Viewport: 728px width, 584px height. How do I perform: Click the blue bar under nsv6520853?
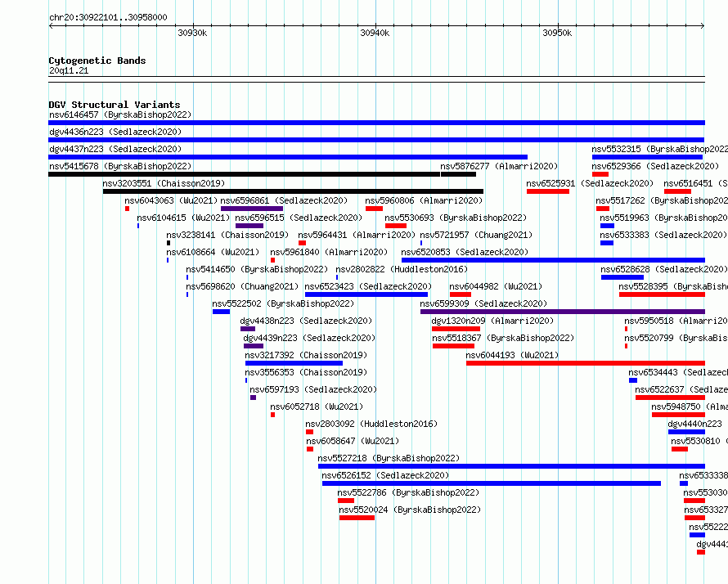pos(553,260)
